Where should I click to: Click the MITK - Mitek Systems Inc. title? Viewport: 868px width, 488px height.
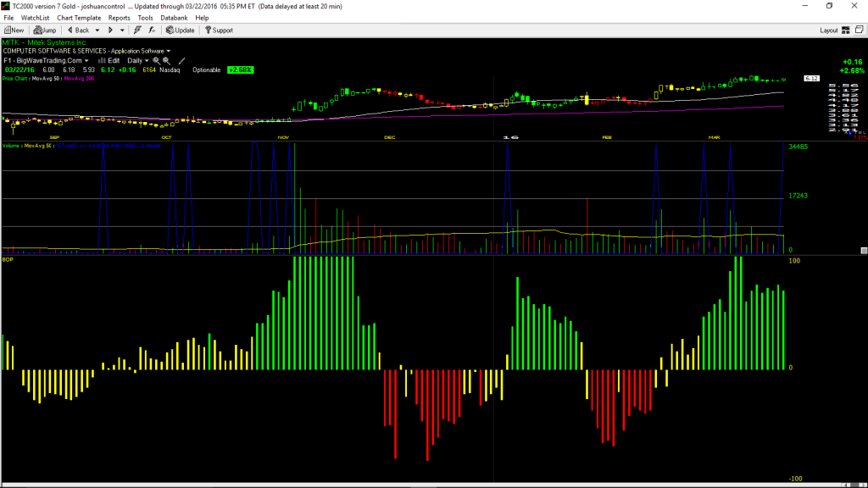pos(44,42)
